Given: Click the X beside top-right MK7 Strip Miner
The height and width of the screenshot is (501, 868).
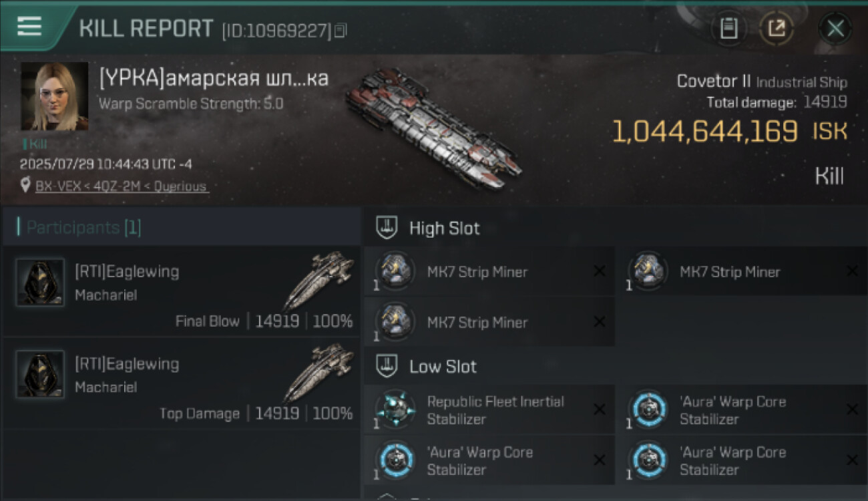Looking at the screenshot, I should tap(852, 271).
